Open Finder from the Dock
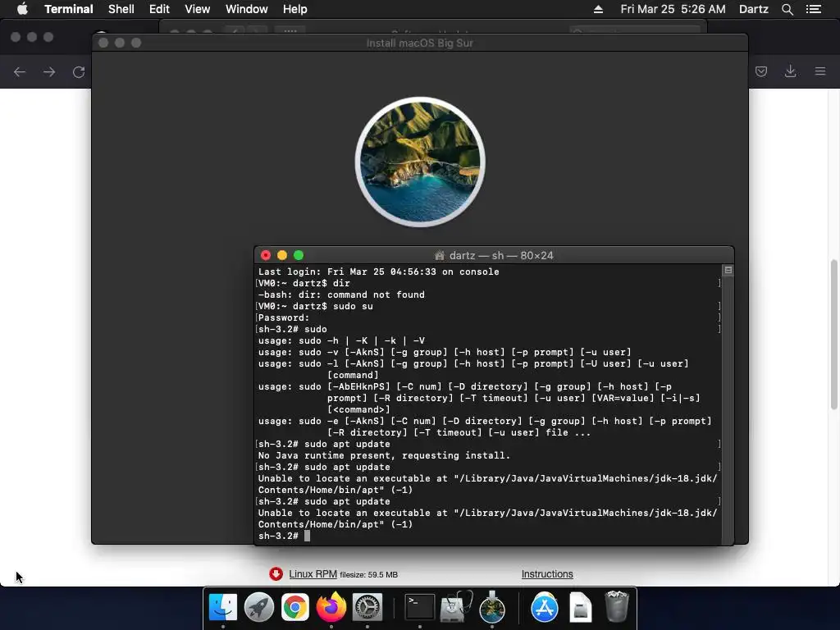This screenshot has height=630, width=840. coord(223,608)
